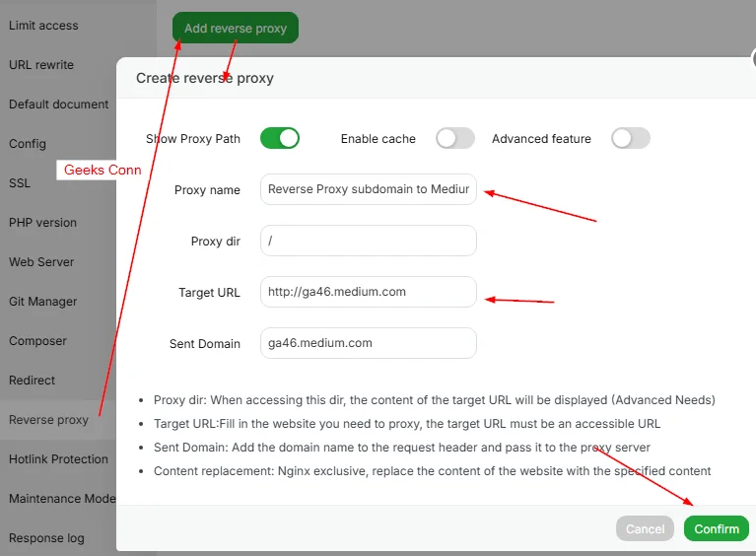Click the Proxy dir help bullet text
756x556 pixels.
click(434, 400)
